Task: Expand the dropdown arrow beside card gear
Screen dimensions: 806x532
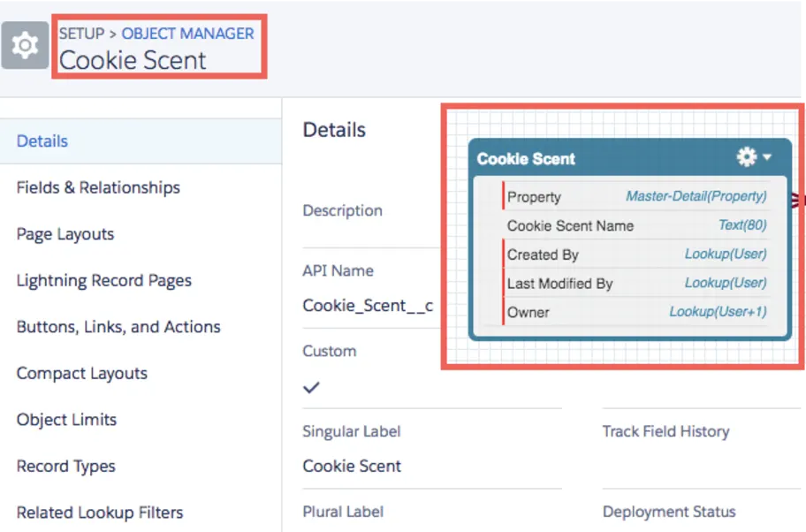Action: point(767,156)
